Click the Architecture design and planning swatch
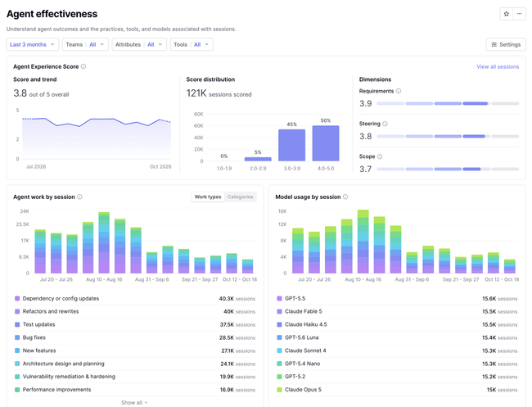The width and height of the screenshot is (532, 407). click(17, 364)
